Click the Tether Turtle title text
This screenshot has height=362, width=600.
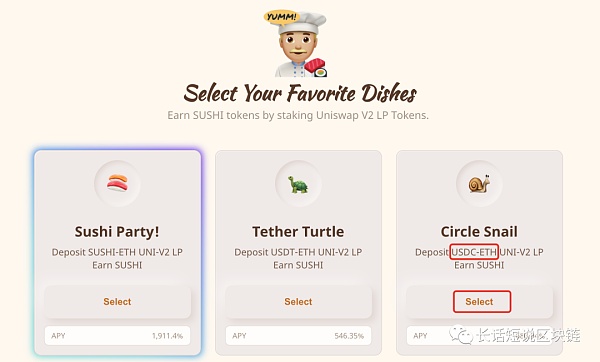coord(298,232)
